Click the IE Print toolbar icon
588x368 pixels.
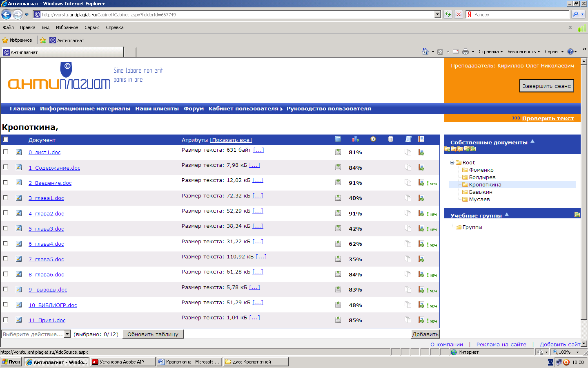[465, 52]
